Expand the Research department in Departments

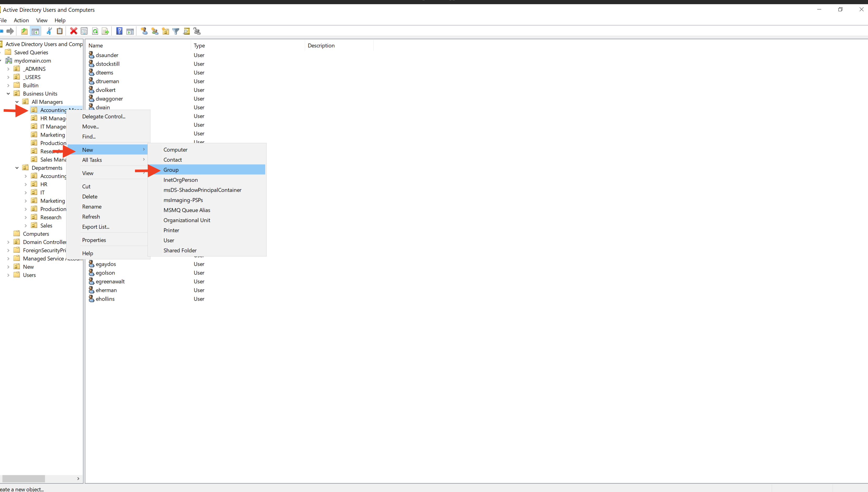tap(26, 217)
